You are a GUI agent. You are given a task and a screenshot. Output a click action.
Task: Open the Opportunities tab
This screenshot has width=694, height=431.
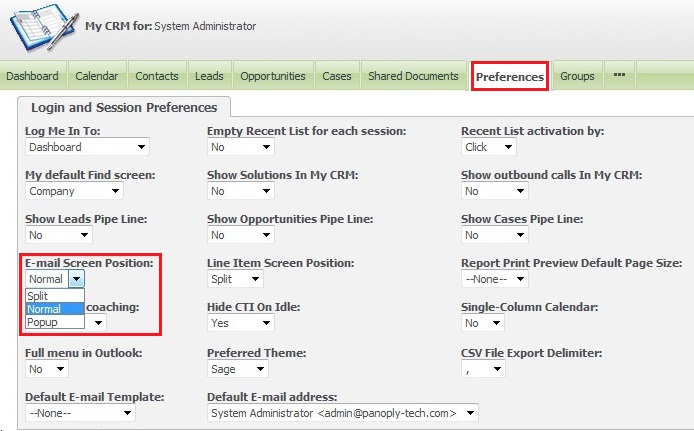pos(273,76)
